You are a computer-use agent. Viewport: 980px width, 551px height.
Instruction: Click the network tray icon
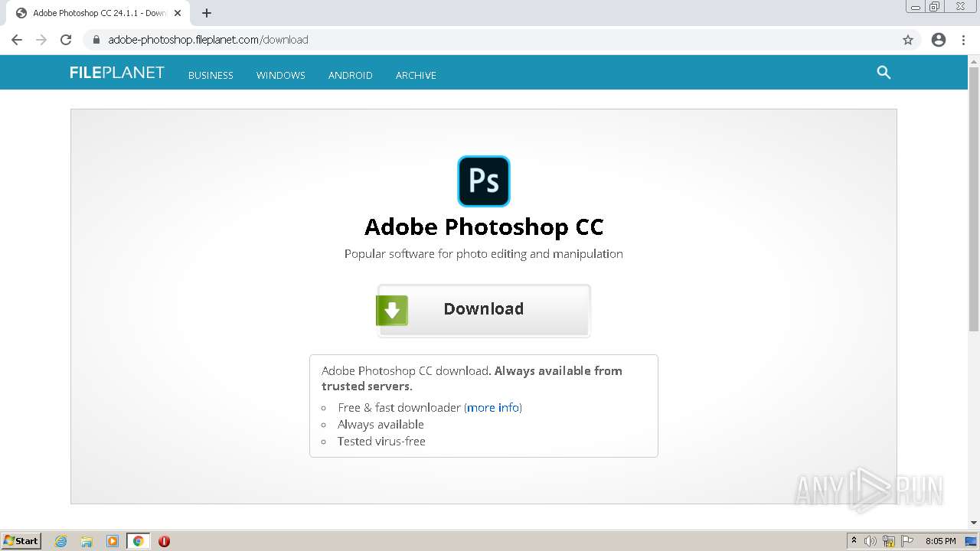(889, 541)
